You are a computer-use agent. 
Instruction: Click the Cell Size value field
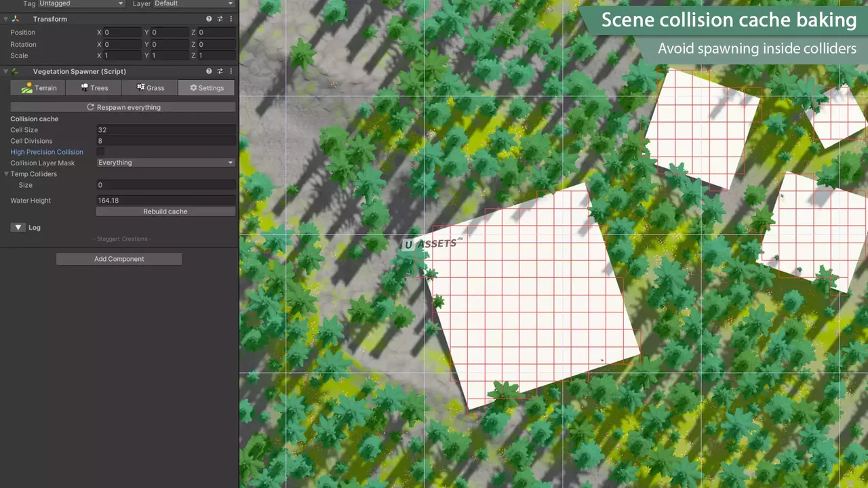[x=165, y=130]
